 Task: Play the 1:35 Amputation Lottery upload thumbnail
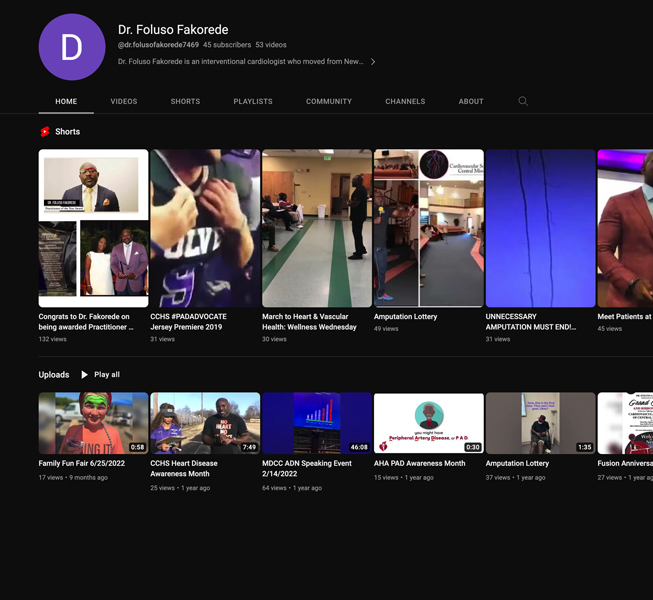541,423
